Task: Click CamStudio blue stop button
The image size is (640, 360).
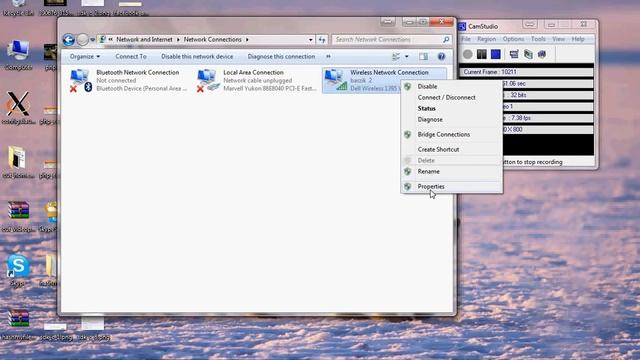Action: point(496,54)
